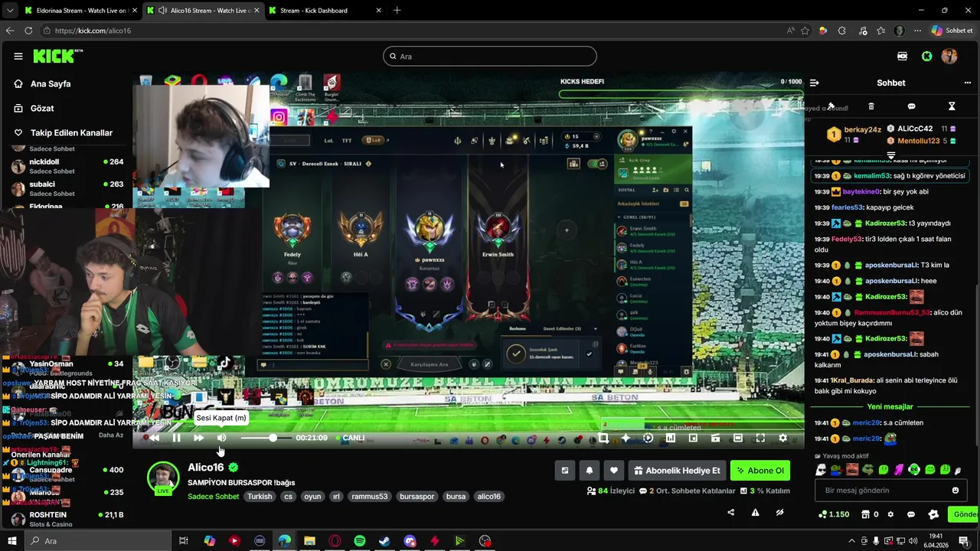Open the emoji picker in message box
980x551 pixels.
(955, 491)
